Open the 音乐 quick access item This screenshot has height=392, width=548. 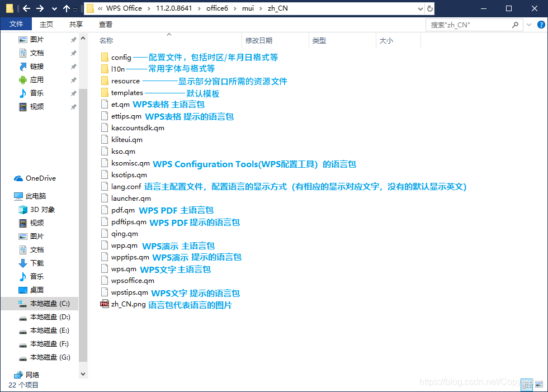[37, 93]
